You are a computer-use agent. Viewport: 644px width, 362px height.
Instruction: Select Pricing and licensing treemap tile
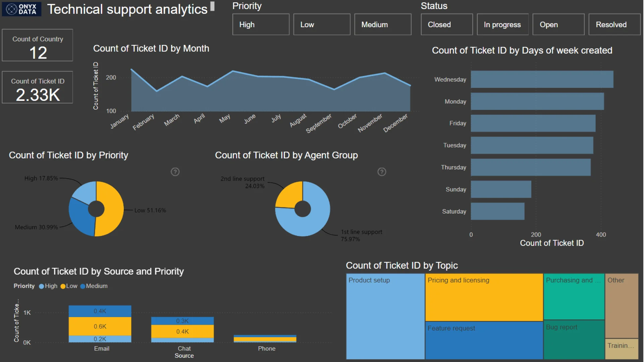[484, 297]
